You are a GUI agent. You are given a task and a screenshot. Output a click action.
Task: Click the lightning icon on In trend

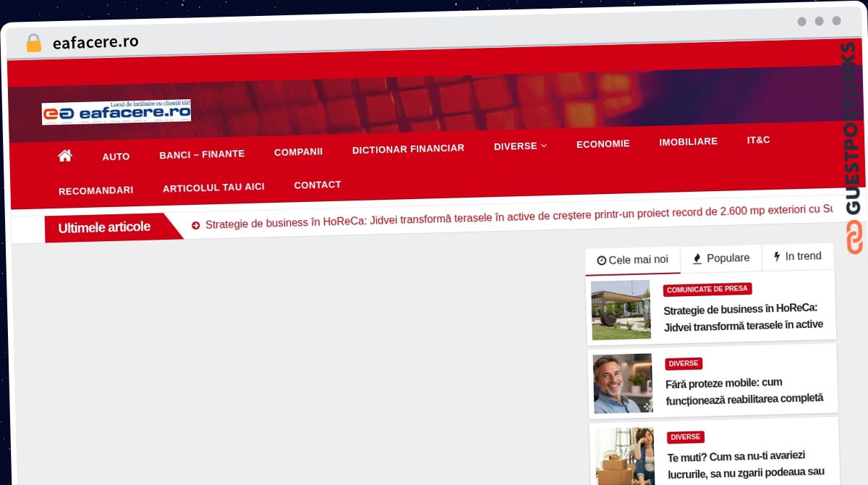coord(777,256)
